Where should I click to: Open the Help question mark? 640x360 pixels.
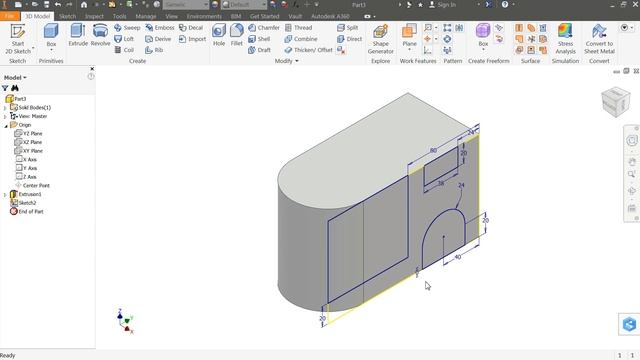(505, 5)
